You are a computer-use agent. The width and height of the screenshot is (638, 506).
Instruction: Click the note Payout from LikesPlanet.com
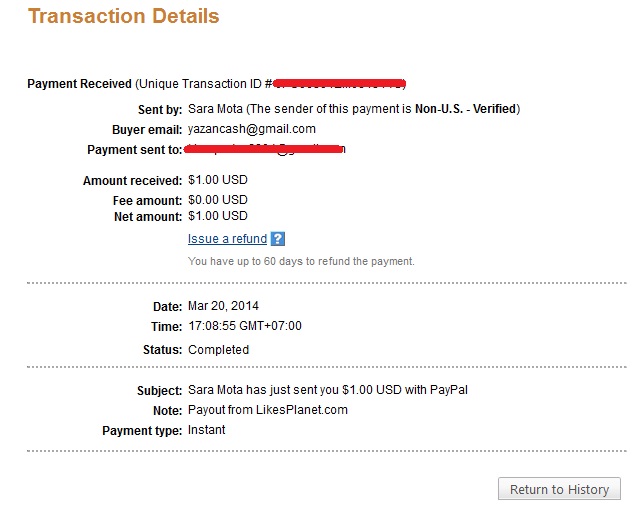pyautogui.click(x=267, y=410)
